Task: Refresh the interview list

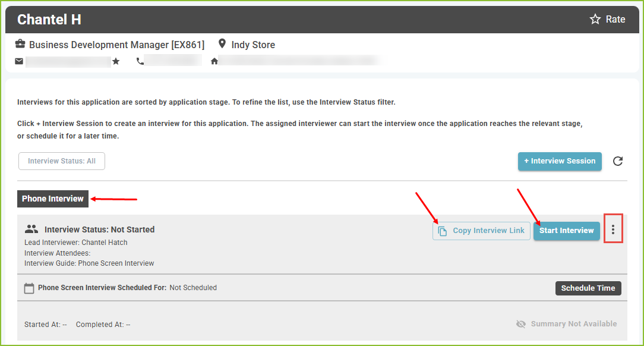Action: pyautogui.click(x=618, y=161)
